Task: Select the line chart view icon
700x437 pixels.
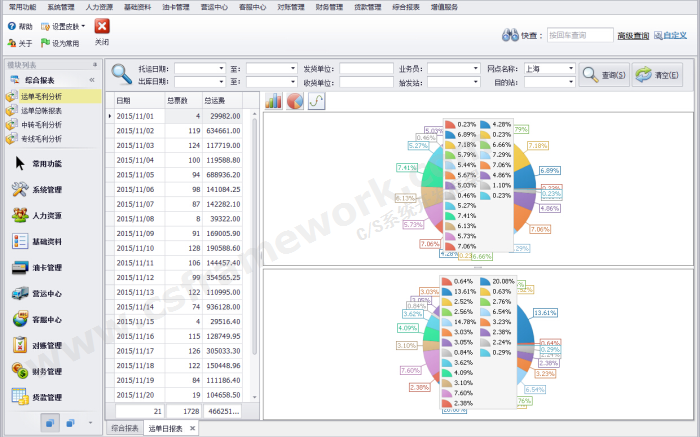Action: (317, 101)
